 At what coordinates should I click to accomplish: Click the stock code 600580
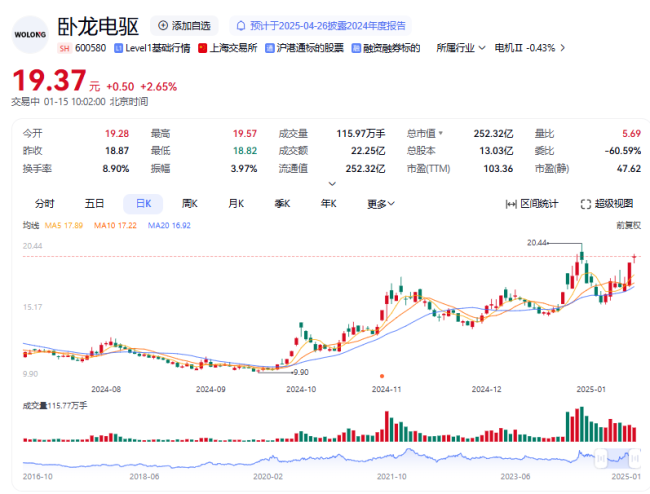pyautogui.click(x=90, y=48)
